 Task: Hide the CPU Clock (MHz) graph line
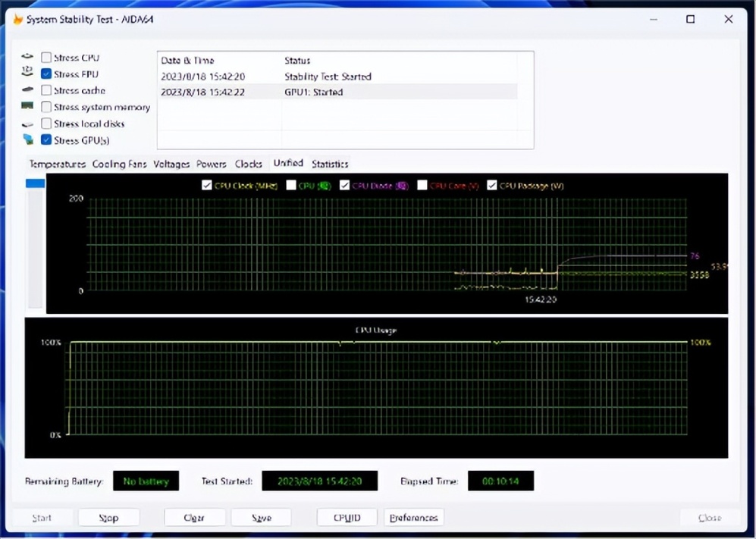click(207, 186)
